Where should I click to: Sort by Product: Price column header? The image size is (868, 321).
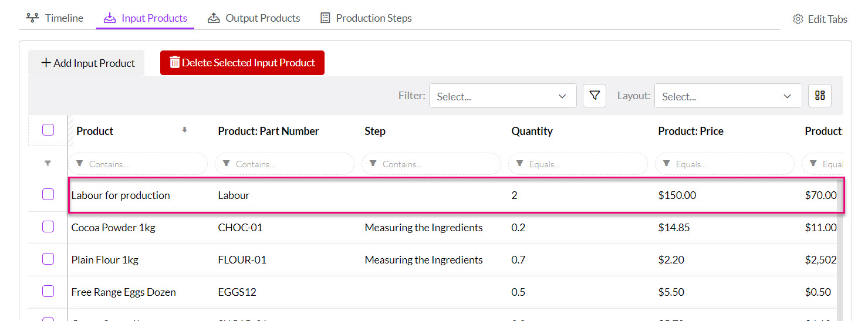click(691, 131)
